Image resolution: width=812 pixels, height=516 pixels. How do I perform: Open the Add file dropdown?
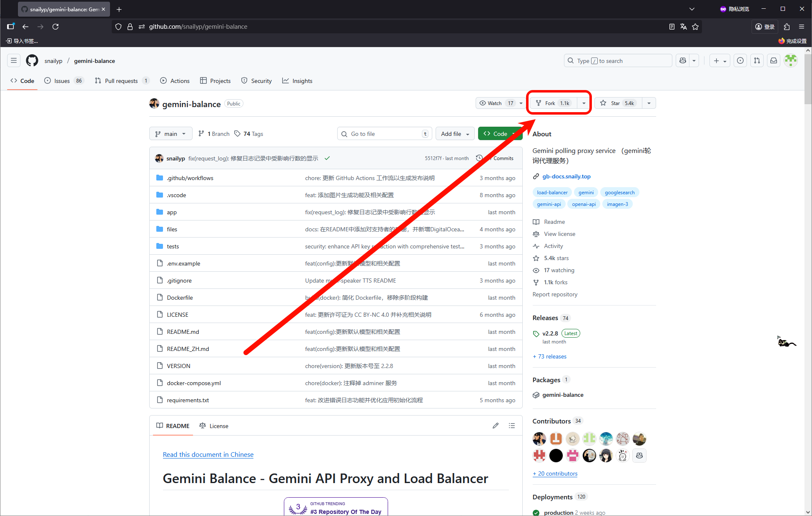point(455,134)
